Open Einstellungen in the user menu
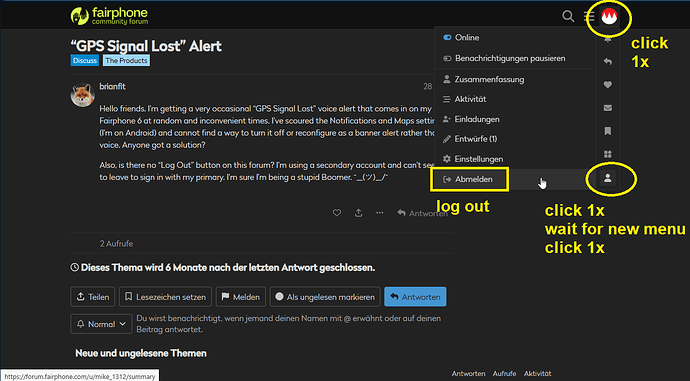 [515, 159]
